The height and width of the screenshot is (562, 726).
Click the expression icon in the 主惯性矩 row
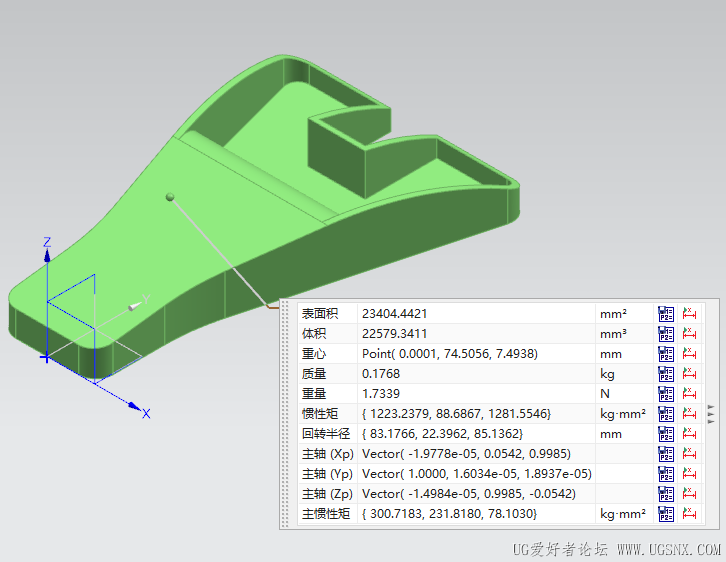coord(666,514)
